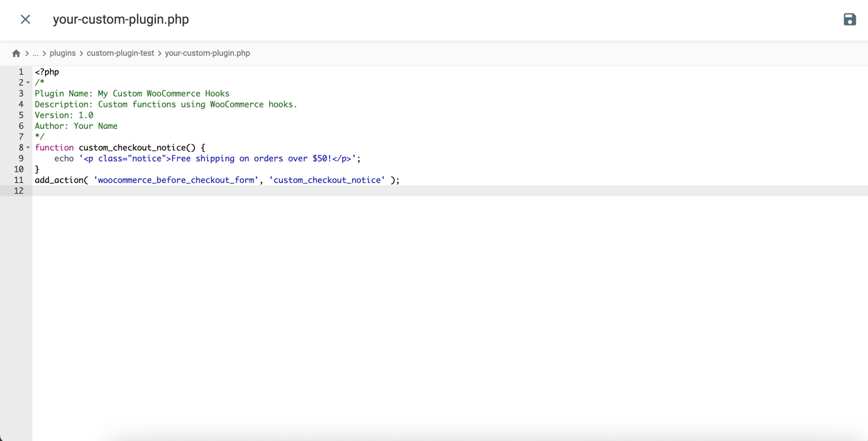This screenshot has width=868, height=441.
Task: Click the your-custom-plugin.php title bar text
Action: click(x=121, y=20)
